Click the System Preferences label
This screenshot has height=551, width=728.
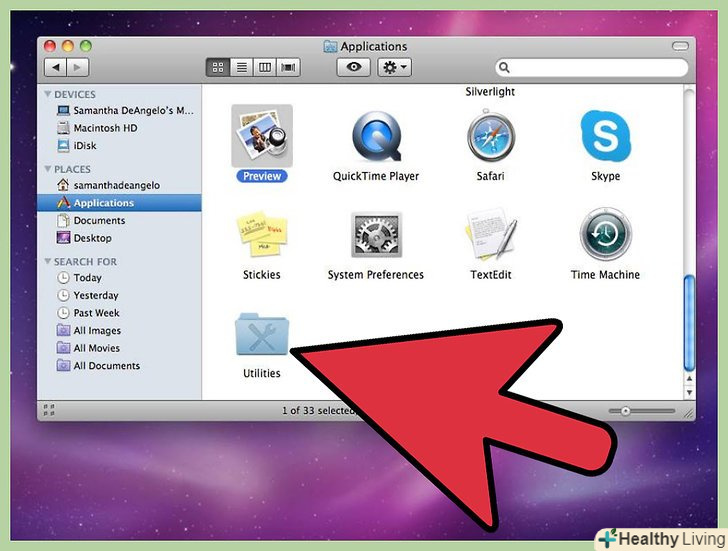coord(376,275)
